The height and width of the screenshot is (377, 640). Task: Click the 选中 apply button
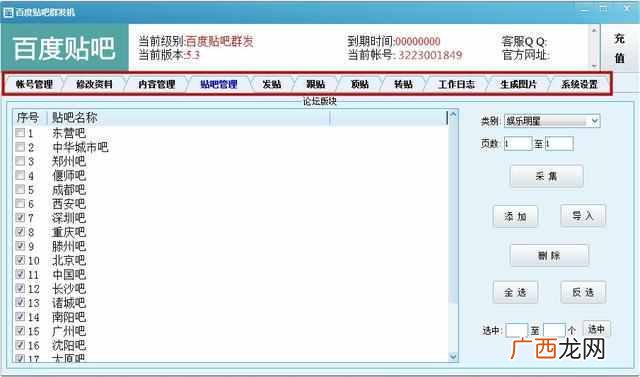pyautogui.click(x=596, y=329)
